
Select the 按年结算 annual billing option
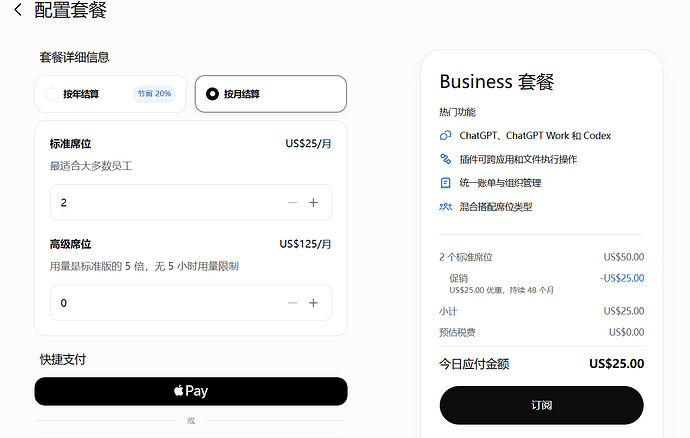110,94
